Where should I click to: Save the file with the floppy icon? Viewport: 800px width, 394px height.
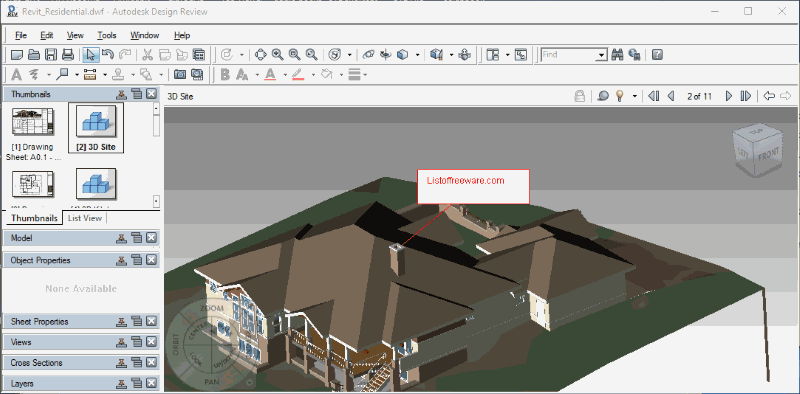click(x=51, y=55)
